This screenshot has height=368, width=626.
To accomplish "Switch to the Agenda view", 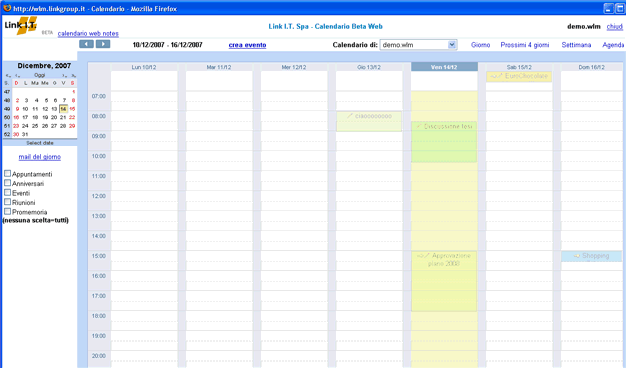I will [613, 45].
